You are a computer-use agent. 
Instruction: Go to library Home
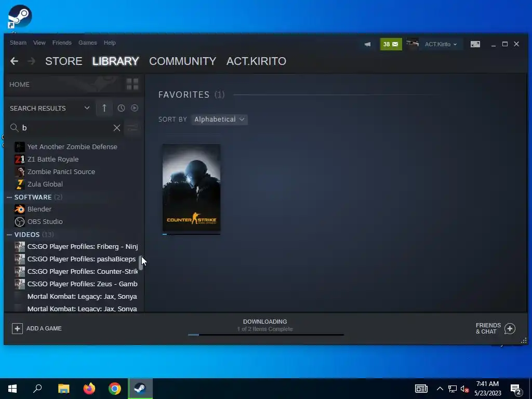click(x=19, y=85)
